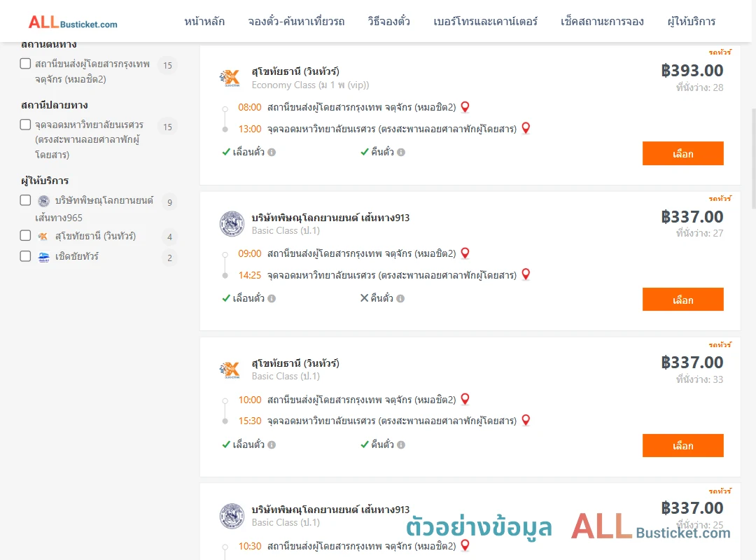Click count badge 9 beside เส้นทาง965
756x560 pixels.
click(x=169, y=202)
